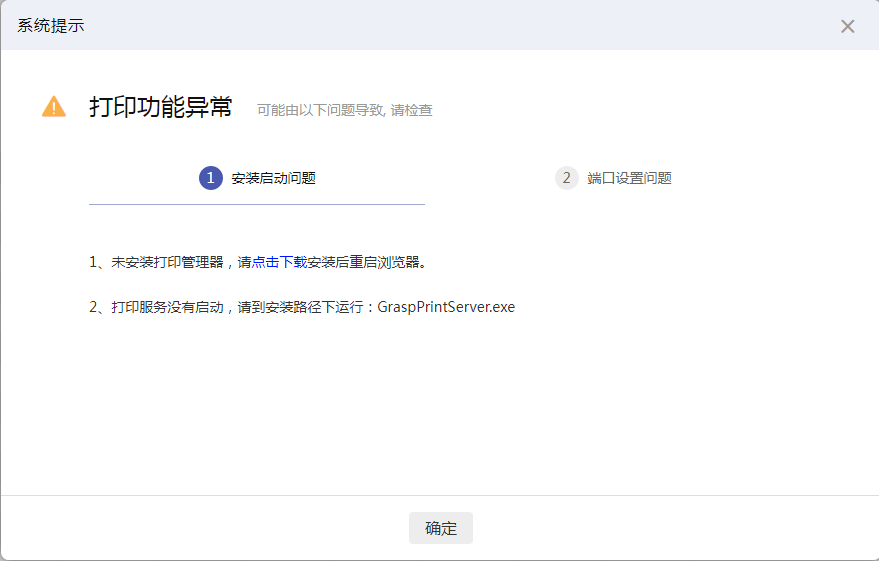
Task: Click the step 1 circle badge
Action: [211, 178]
